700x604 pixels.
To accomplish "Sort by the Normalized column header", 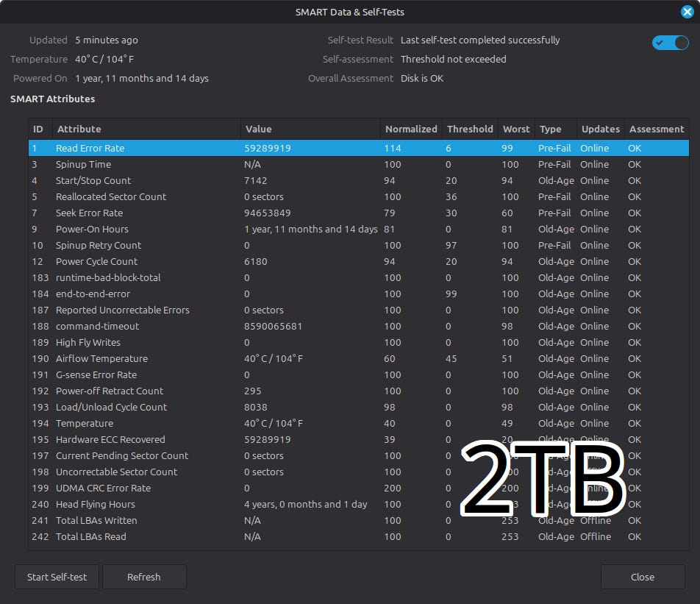I will [411, 129].
